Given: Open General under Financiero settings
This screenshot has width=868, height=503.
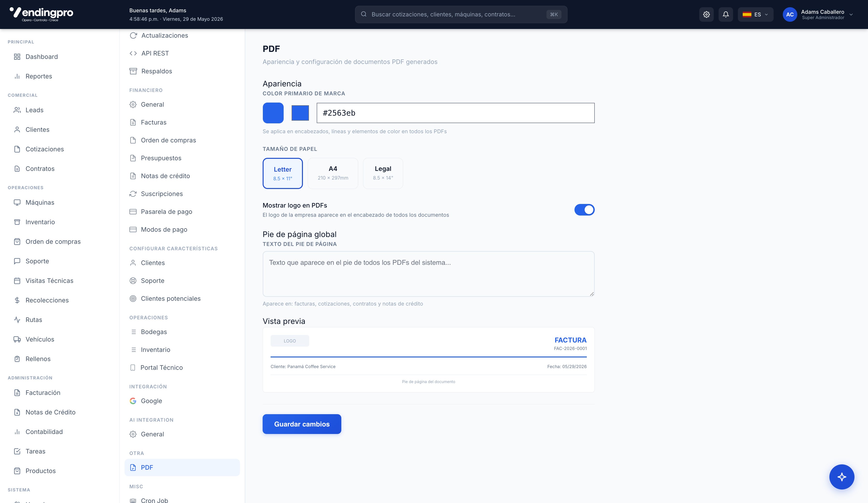Looking at the screenshot, I should [x=152, y=105].
